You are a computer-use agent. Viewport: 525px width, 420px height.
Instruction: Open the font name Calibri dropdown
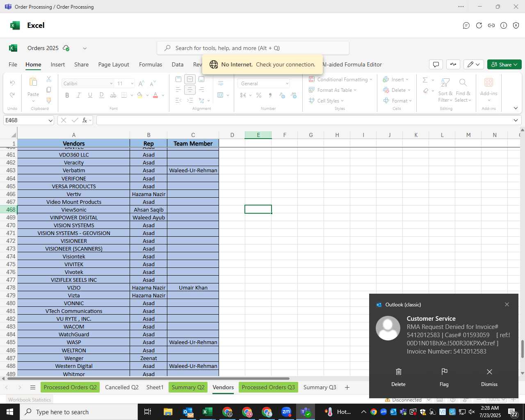point(111,84)
